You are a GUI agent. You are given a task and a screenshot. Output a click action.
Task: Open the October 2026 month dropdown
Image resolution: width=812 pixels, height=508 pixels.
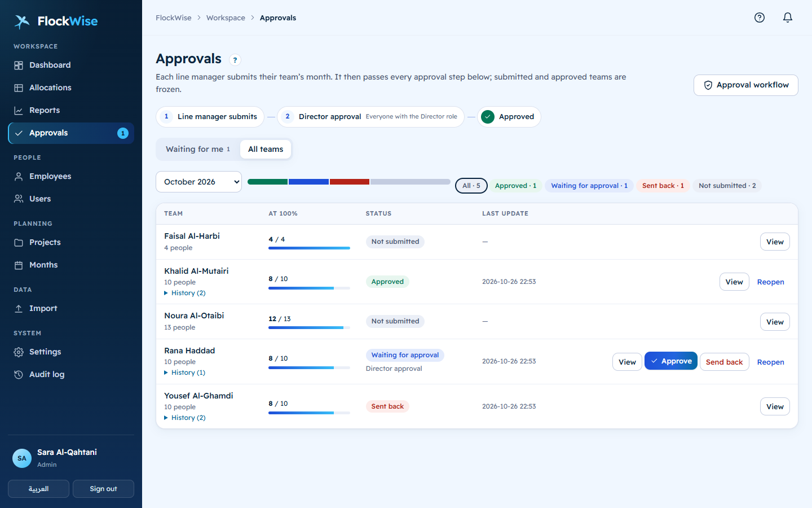tap(198, 182)
